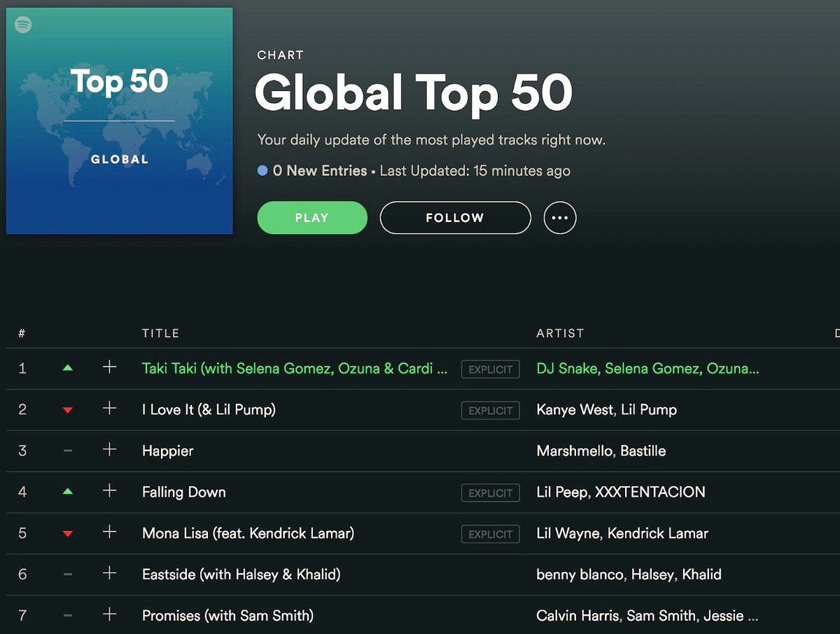Open the Lil Peep artist link
840x634 pixels.
tap(561, 492)
